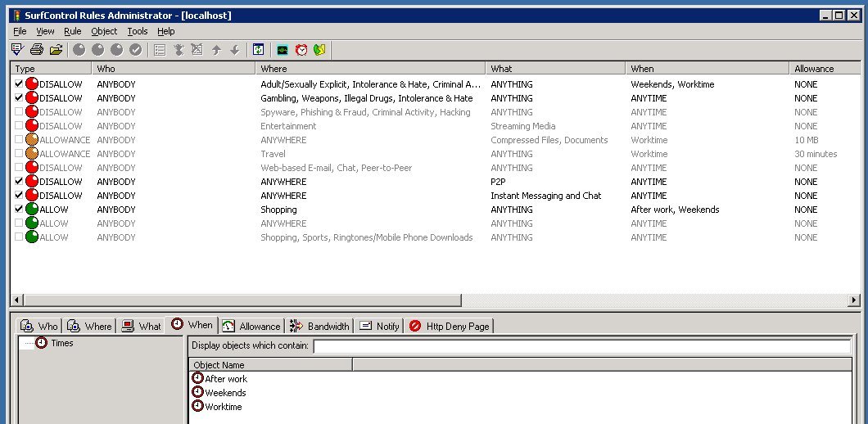This screenshot has height=424, width=868.
Task: Select the Worktime time object
Action: coord(223,407)
